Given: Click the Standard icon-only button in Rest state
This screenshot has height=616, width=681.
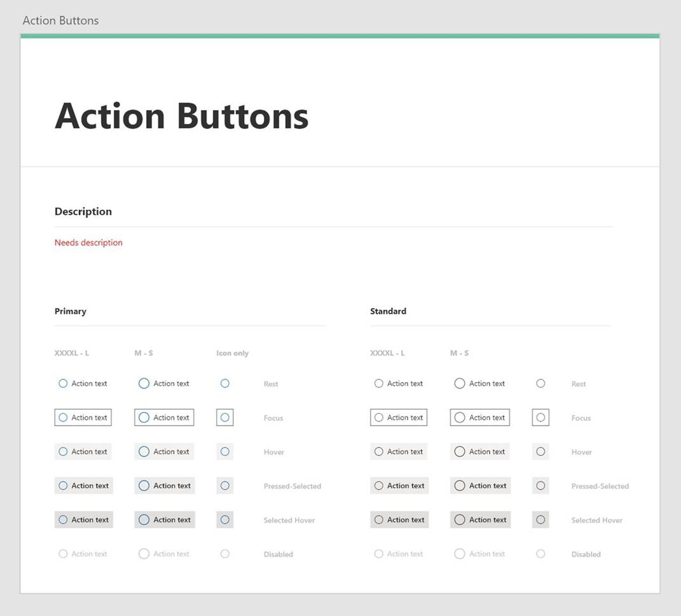Looking at the screenshot, I should (540, 383).
